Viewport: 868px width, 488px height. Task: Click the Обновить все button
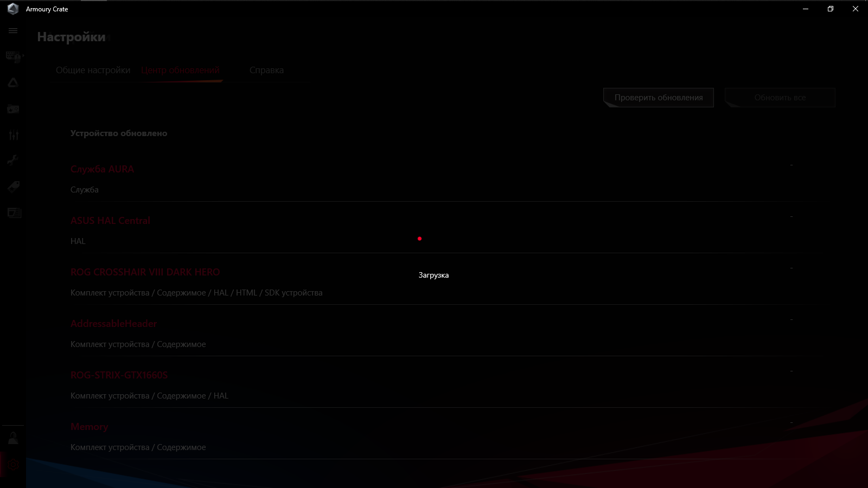[x=780, y=98]
